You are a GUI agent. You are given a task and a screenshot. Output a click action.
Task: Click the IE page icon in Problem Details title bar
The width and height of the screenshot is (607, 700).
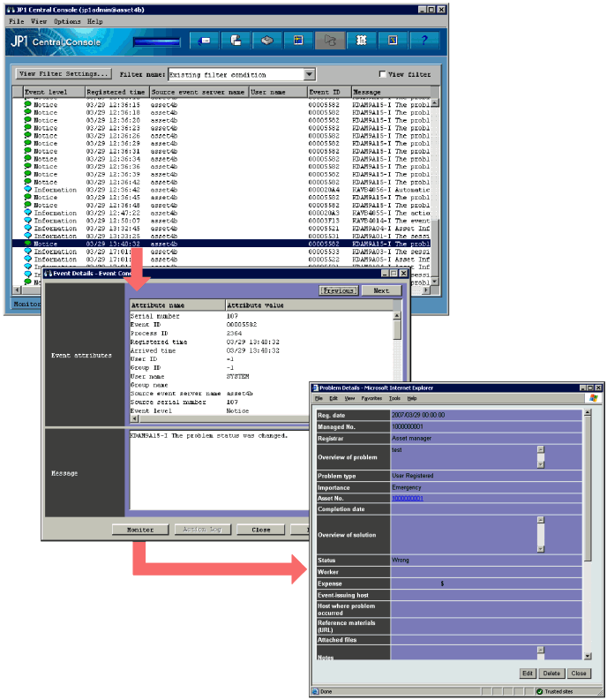[315, 388]
